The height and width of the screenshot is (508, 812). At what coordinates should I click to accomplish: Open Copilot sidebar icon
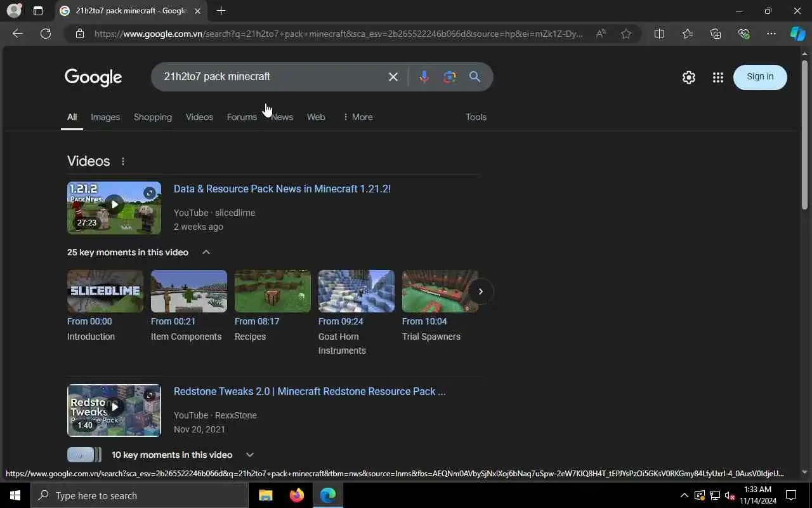(797, 34)
